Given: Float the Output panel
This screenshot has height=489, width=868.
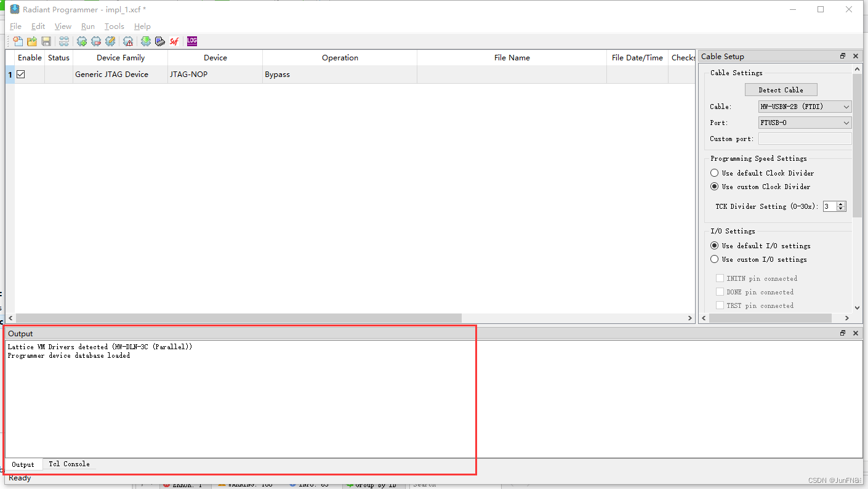Looking at the screenshot, I should [x=843, y=333].
